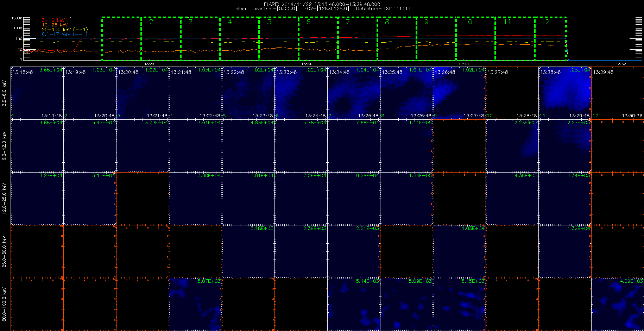Image resolution: width=644 pixels, height=331 pixels.
Task: Open the image panel labeled 3.27E+04
Action: 37,199
